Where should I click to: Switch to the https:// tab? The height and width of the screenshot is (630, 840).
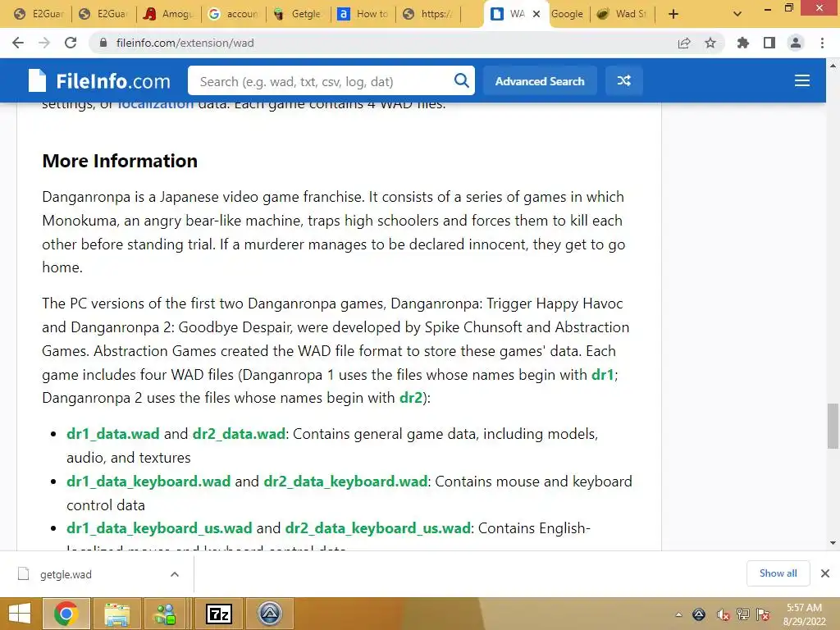tap(427, 14)
